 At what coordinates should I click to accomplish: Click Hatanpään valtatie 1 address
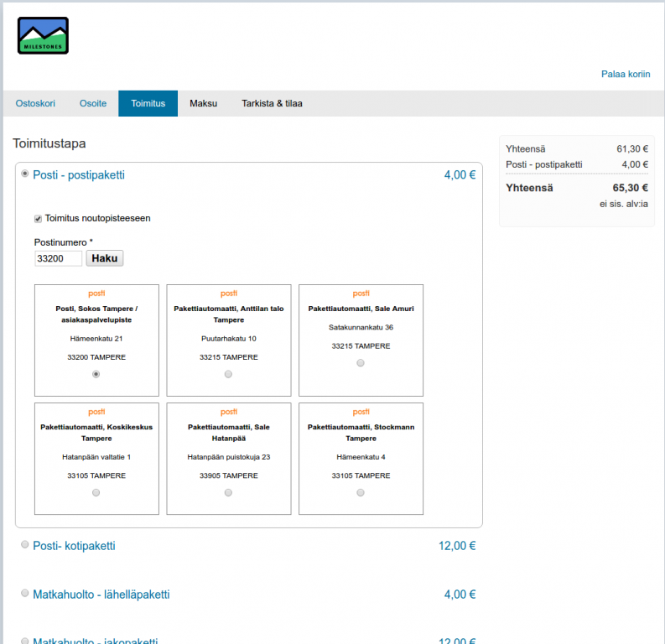(x=96, y=457)
